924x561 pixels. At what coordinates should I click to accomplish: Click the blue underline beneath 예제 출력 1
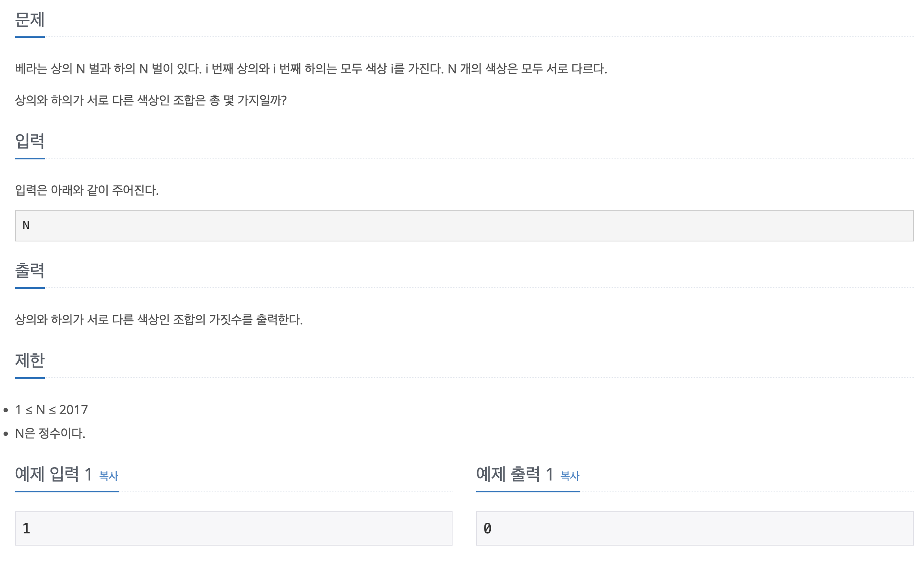pos(528,492)
